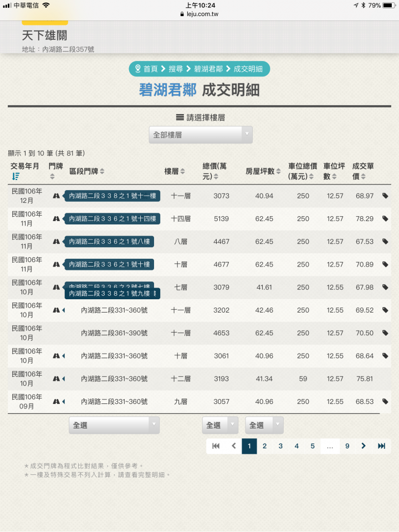Click 成交明細 in the breadcrumb
Image resolution: width=399 pixels, height=532 pixels.
[x=248, y=69]
